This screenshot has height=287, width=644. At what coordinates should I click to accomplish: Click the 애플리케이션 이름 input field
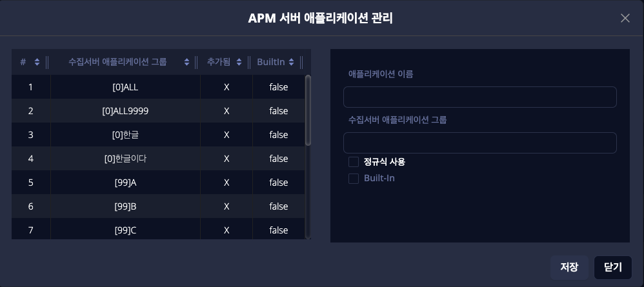(x=479, y=97)
